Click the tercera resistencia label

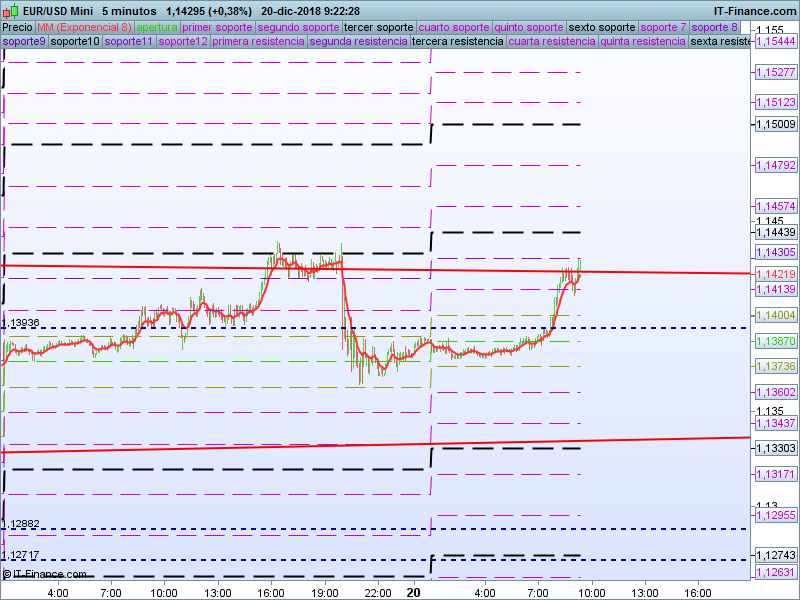click(457, 42)
